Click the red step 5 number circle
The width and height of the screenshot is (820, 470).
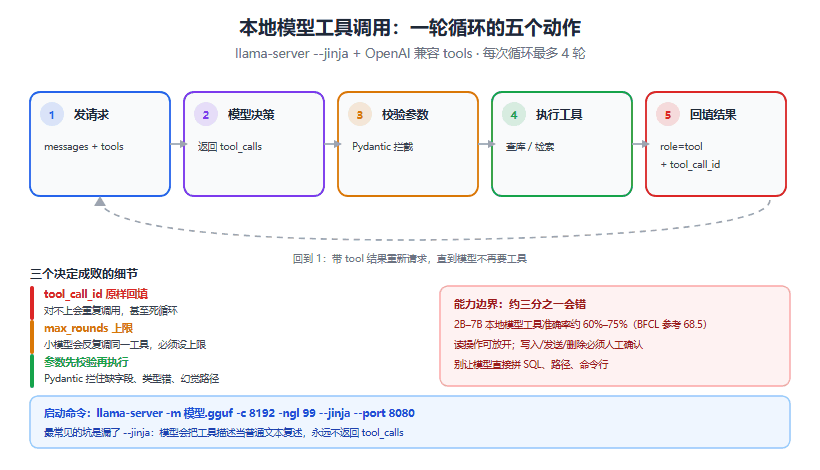(x=668, y=114)
